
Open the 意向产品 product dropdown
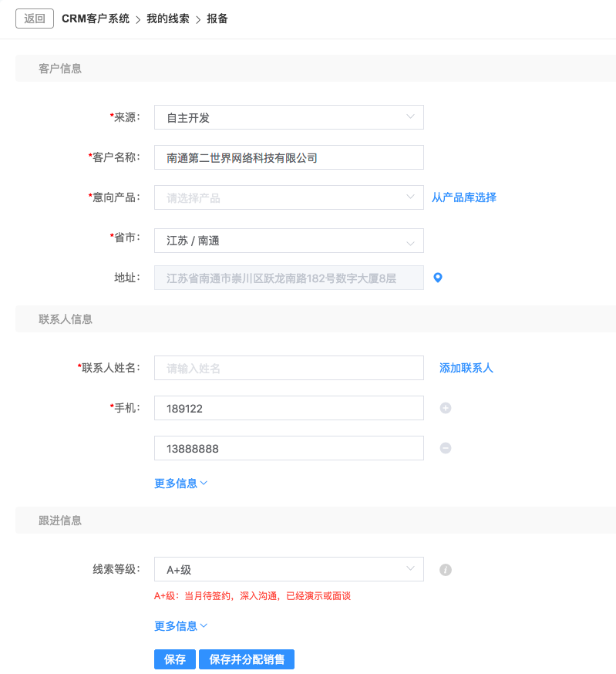click(289, 197)
